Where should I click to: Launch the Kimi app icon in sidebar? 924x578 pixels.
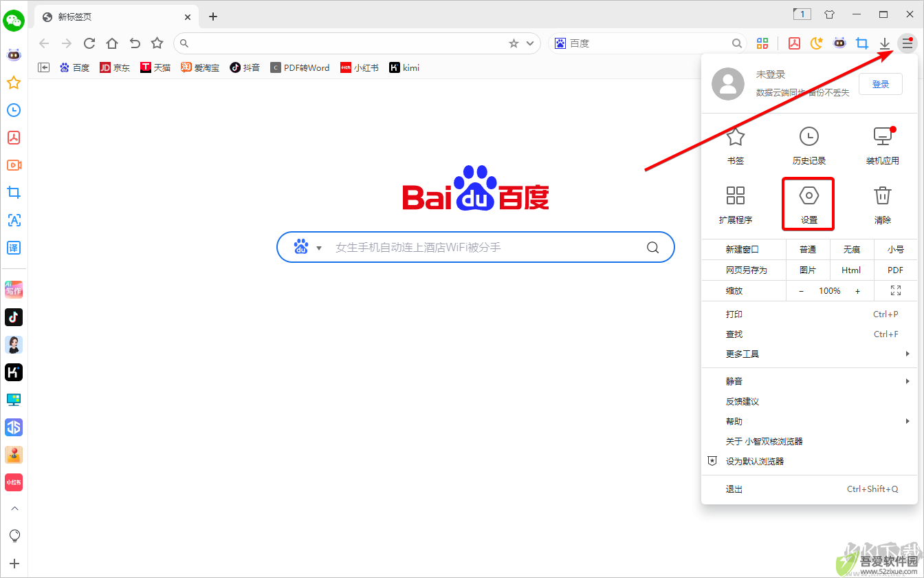(14, 372)
